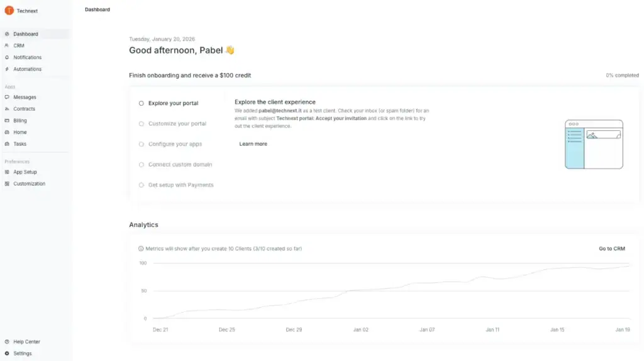Open the Contracts menu item

click(x=25, y=109)
